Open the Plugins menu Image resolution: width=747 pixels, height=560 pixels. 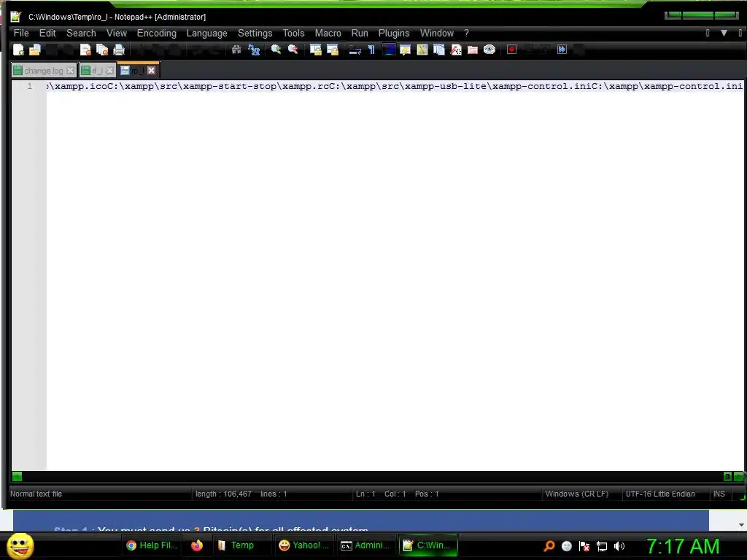[x=394, y=34]
